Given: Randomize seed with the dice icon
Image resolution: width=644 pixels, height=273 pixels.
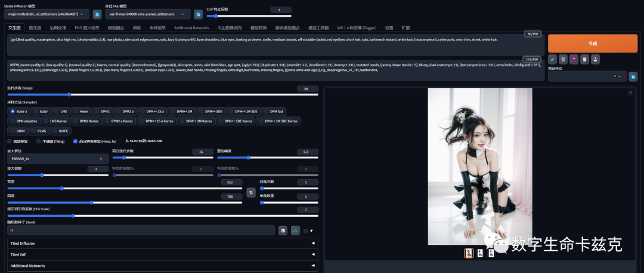Looking at the screenshot, I should (x=283, y=231).
